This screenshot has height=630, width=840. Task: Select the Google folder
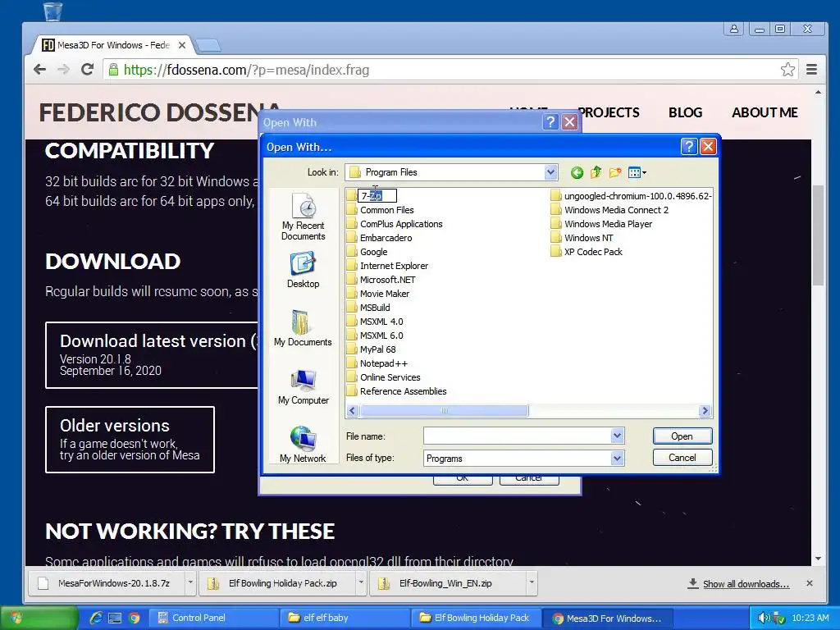coord(367,252)
